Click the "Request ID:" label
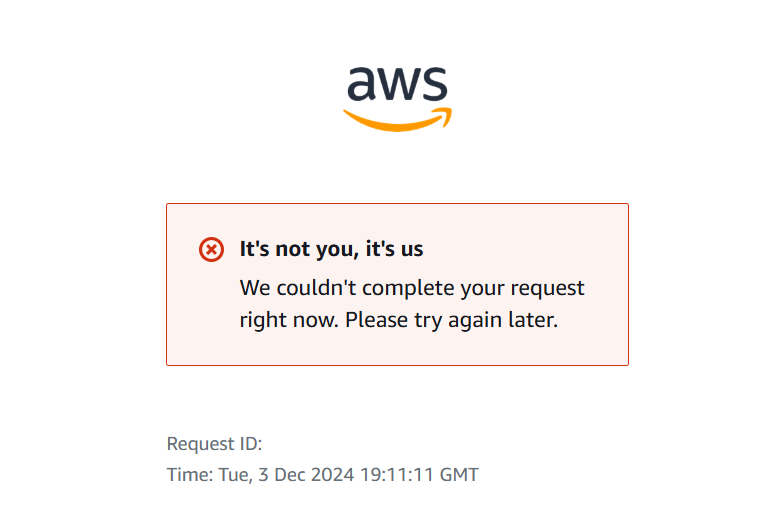This screenshot has height=516, width=761. (x=214, y=444)
